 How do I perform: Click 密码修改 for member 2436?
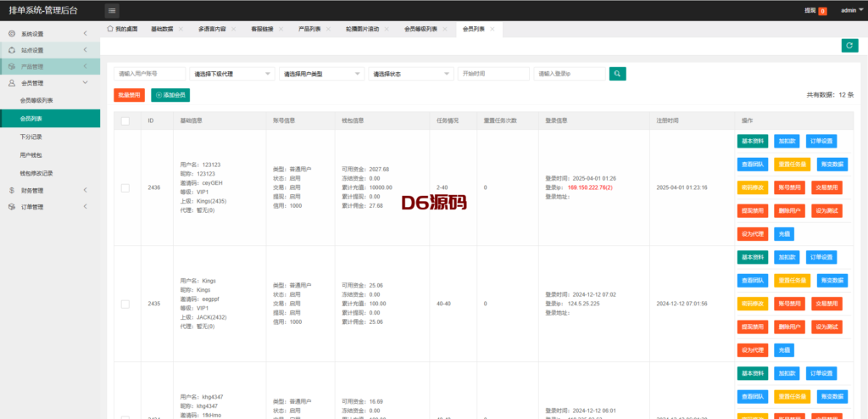753,188
